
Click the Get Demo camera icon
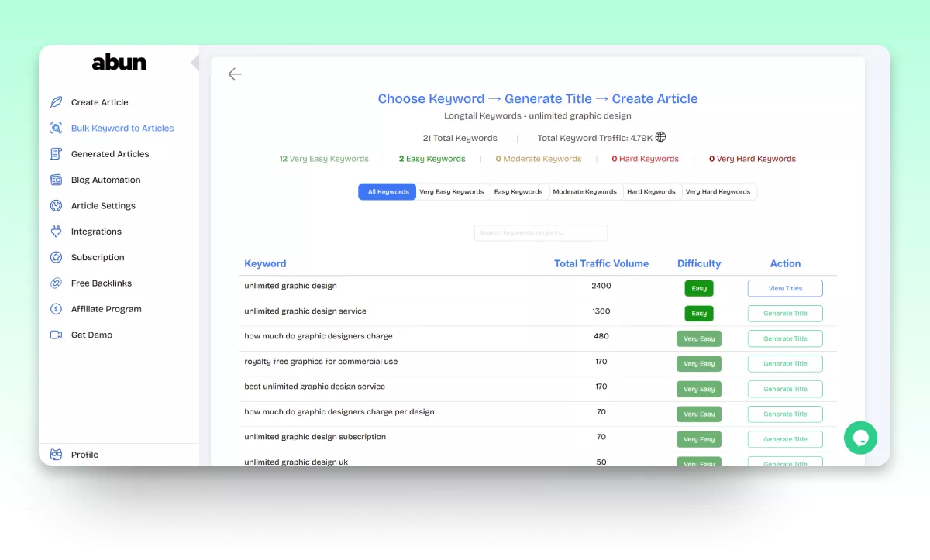56,335
